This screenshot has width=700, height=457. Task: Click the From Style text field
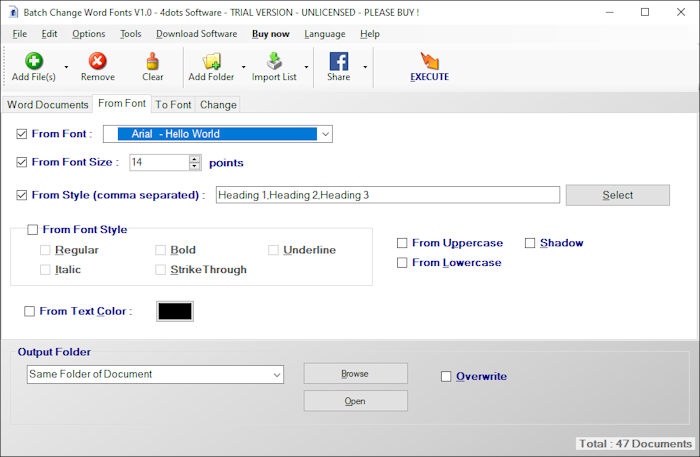(388, 195)
